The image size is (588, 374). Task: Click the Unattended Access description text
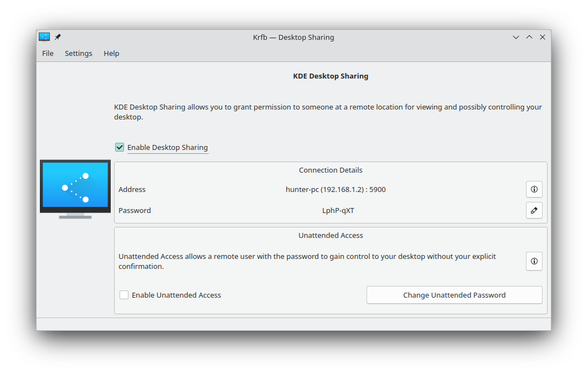pos(307,261)
